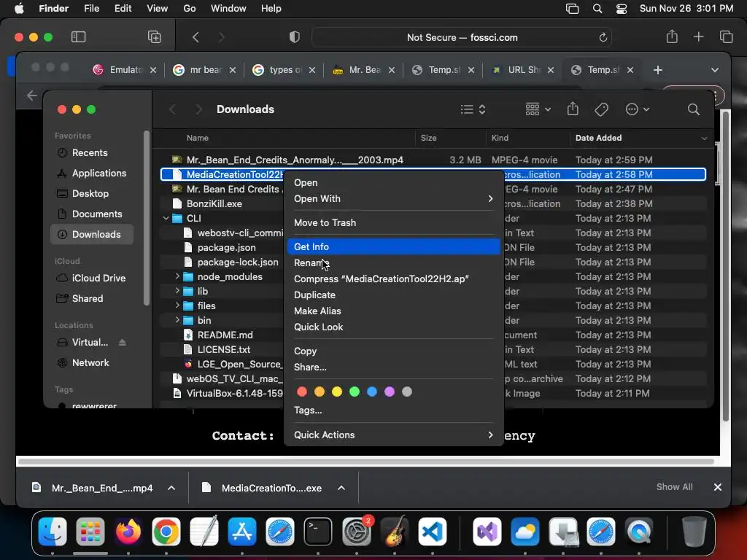Screen dimensions: 747x560
Task: Apply the red tag color
Action: (x=302, y=392)
